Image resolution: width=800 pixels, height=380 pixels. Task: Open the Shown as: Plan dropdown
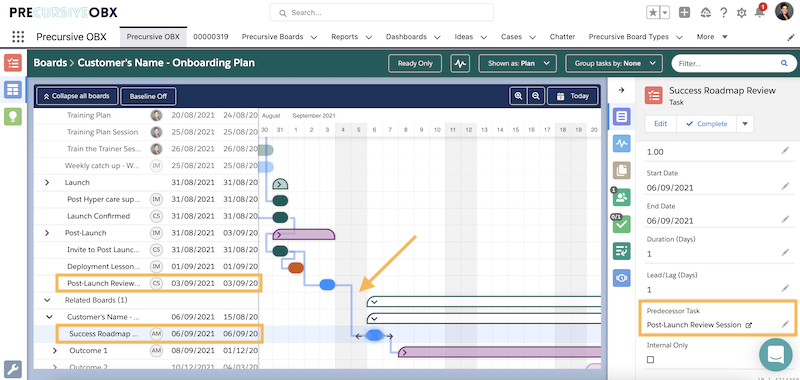pyautogui.click(x=517, y=64)
